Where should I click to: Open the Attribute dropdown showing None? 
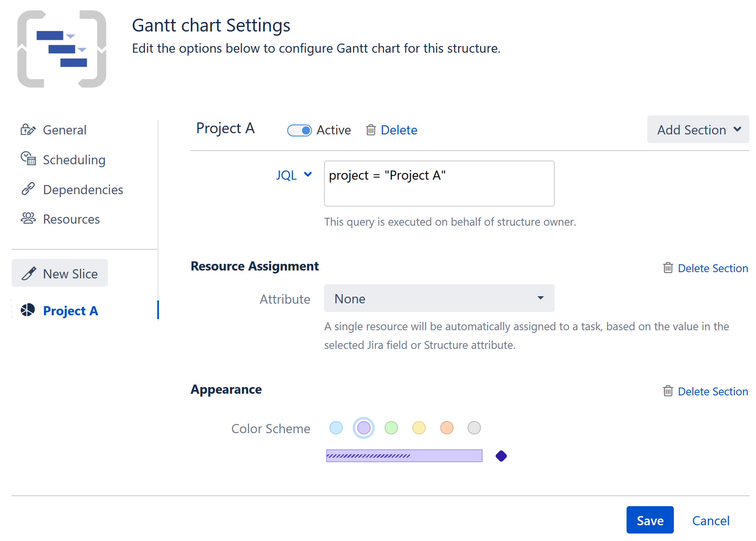439,298
